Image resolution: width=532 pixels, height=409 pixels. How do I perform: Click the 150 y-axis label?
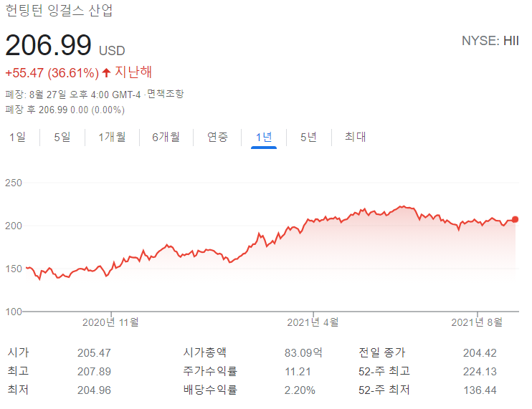tap(13, 269)
